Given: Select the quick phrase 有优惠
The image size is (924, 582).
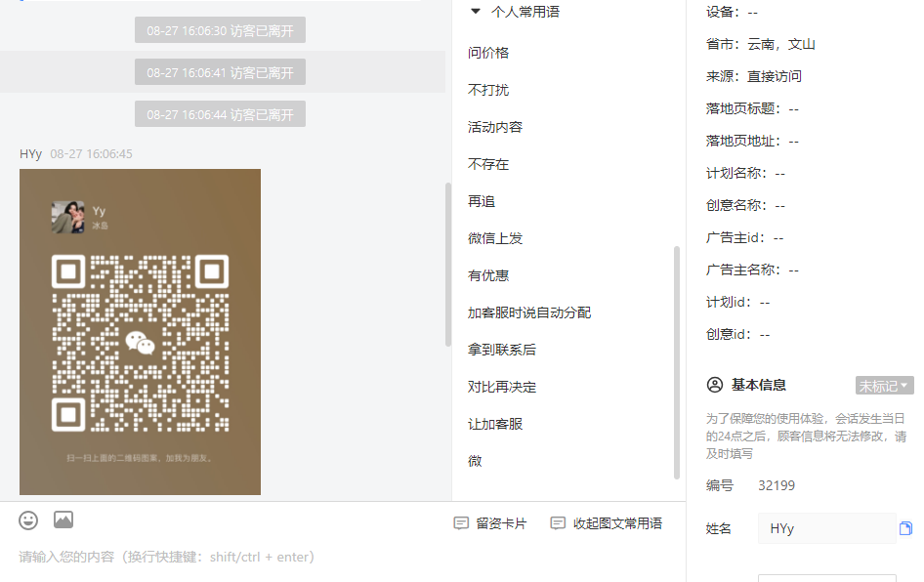Looking at the screenshot, I should coord(488,275).
